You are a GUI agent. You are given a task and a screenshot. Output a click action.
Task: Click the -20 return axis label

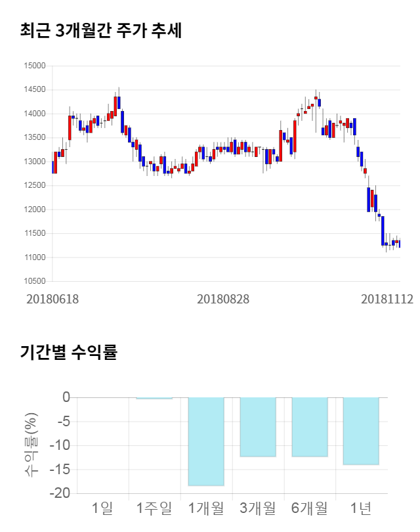click(x=62, y=493)
